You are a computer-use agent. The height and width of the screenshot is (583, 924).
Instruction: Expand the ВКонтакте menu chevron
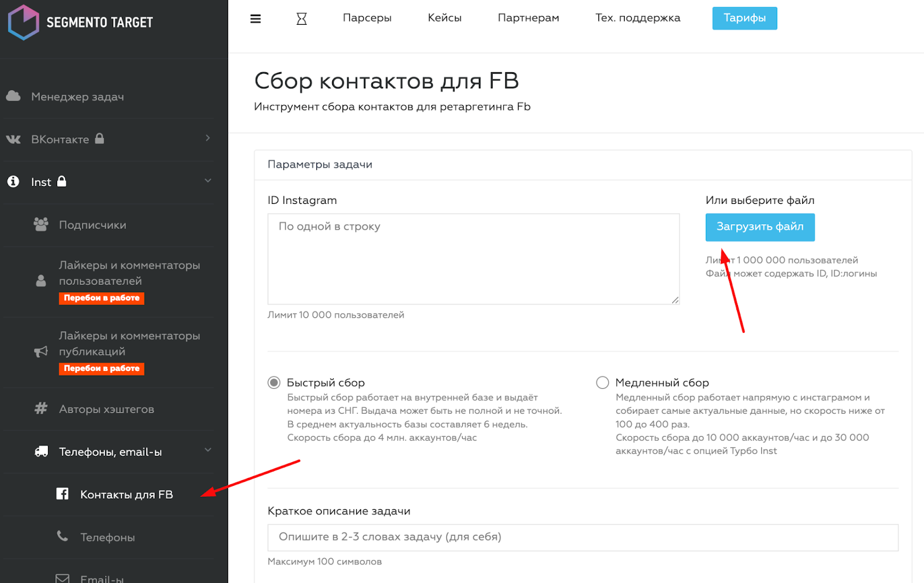tap(208, 138)
